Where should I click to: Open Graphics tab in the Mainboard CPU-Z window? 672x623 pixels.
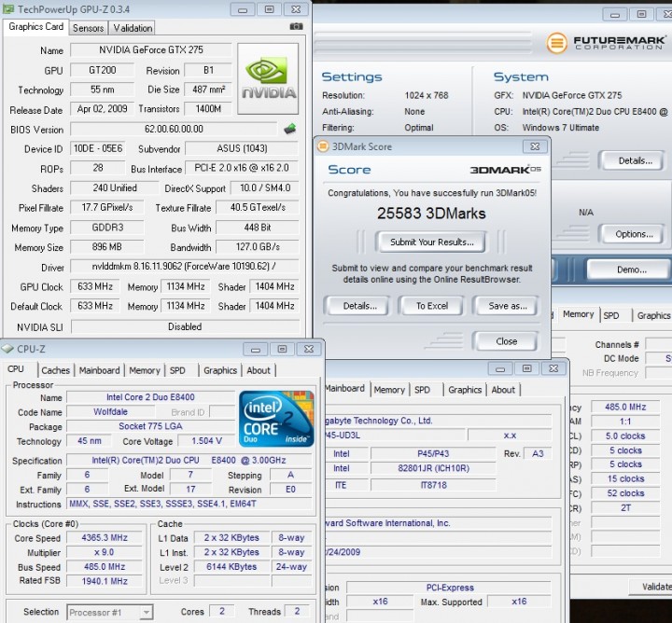(465, 390)
